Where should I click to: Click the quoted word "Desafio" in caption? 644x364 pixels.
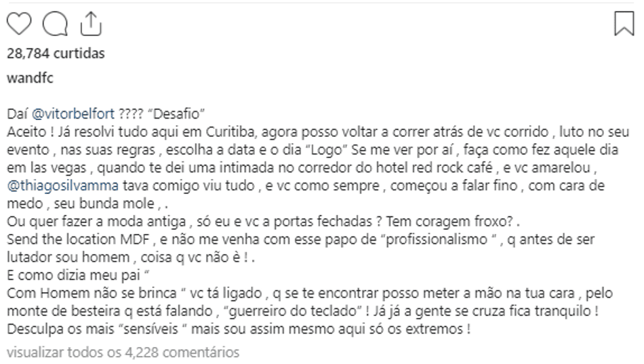click(x=179, y=114)
